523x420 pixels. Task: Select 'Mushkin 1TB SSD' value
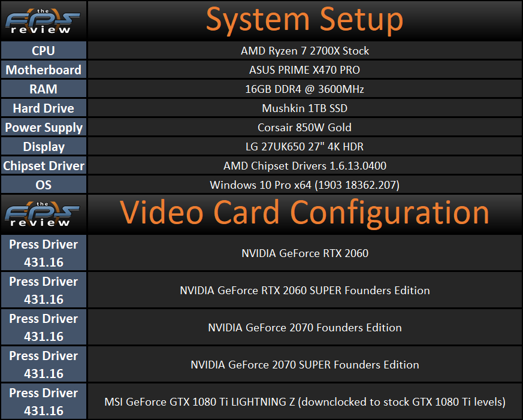(x=304, y=108)
